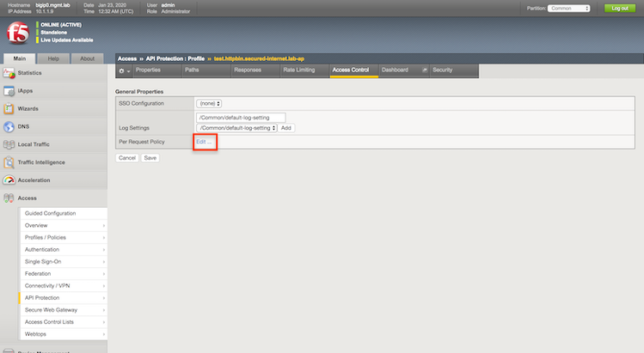Image resolution: width=644 pixels, height=353 pixels.
Task: Expand the Secure Web Gateway submenu arrow
Action: [104, 310]
